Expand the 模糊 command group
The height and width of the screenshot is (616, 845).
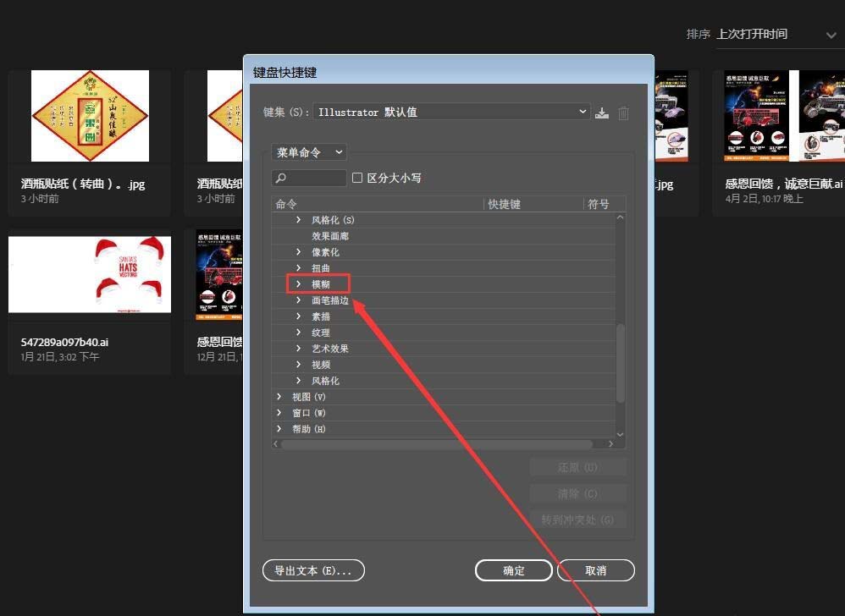pyautogui.click(x=297, y=283)
